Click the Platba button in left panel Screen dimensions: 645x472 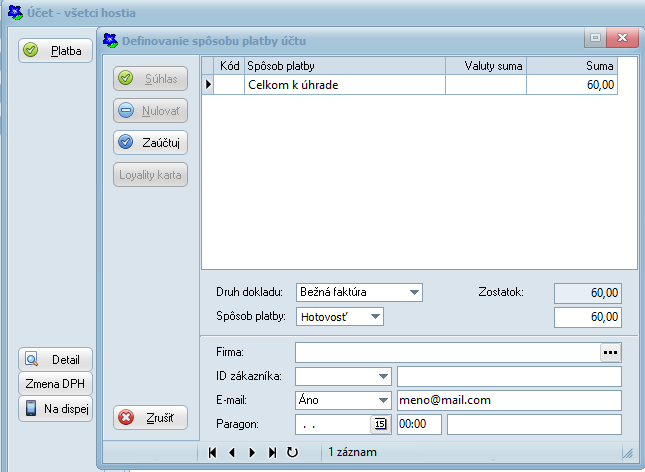[55, 50]
